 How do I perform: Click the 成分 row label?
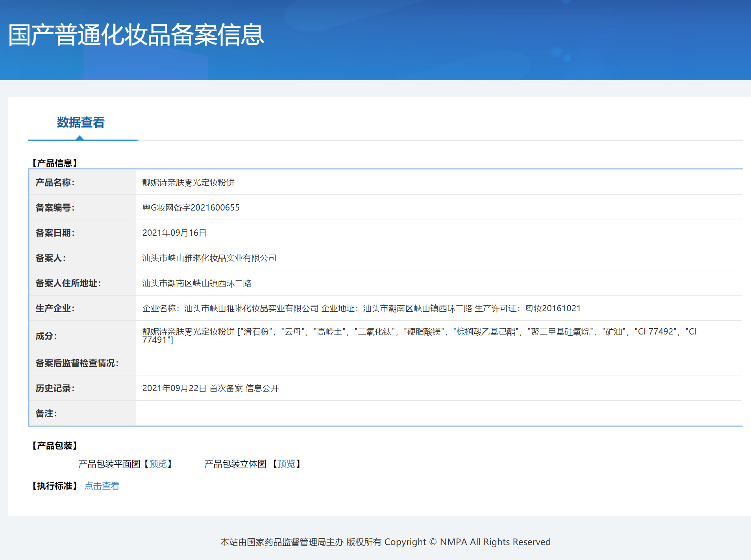[x=46, y=336]
